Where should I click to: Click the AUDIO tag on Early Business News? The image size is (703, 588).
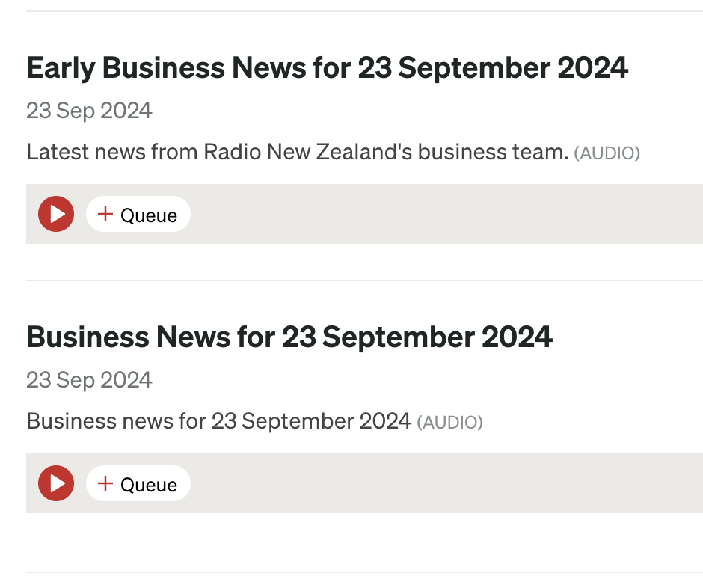[607, 153]
